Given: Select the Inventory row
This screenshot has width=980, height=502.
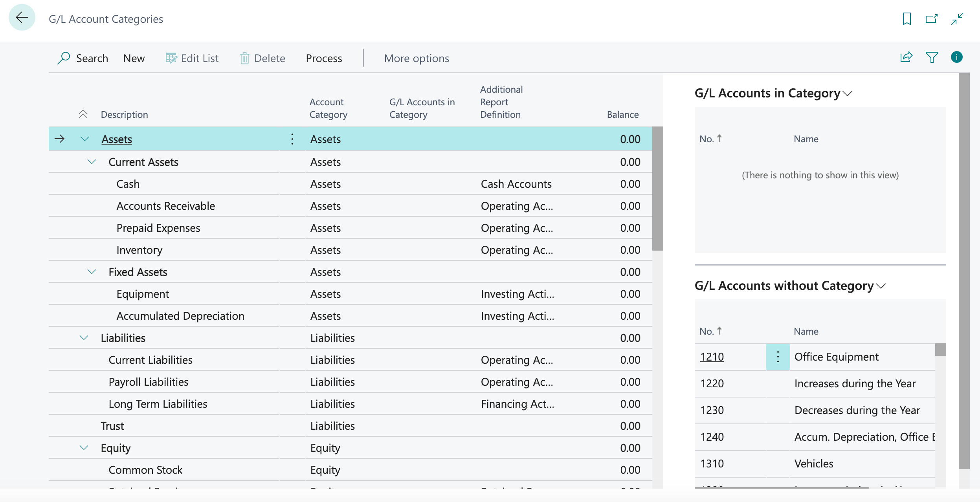Looking at the screenshot, I should [350, 250].
